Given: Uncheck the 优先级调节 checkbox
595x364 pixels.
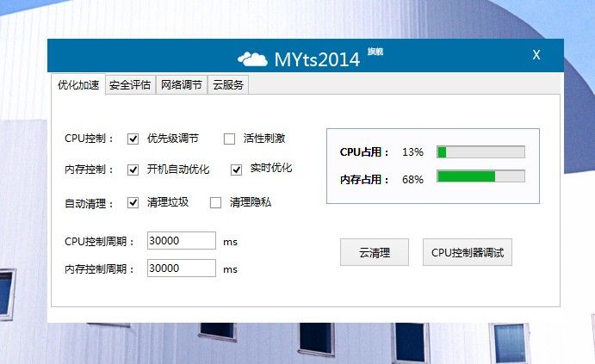Looking at the screenshot, I should point(133,139).
